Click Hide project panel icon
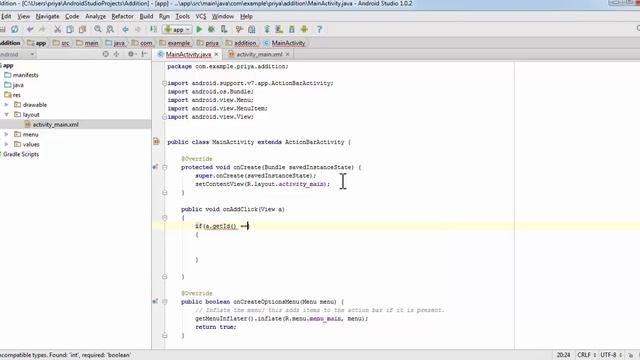Screen dimensions: 640x360 (144, 54)
